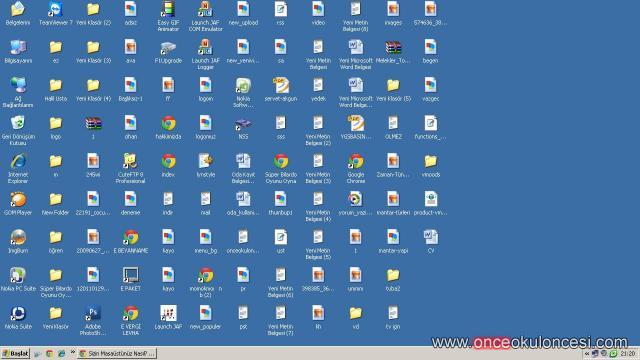Select the Easy GIF Animator icon
The height and width of the screenshot is (360, 640).
(x=168, y=16)
